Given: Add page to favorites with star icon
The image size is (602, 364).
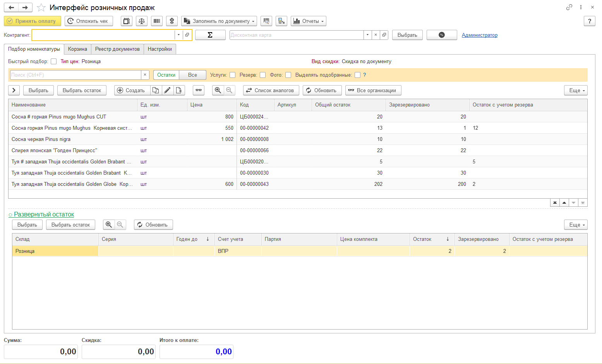Looking at the screenshot, I should click(41, 8).
